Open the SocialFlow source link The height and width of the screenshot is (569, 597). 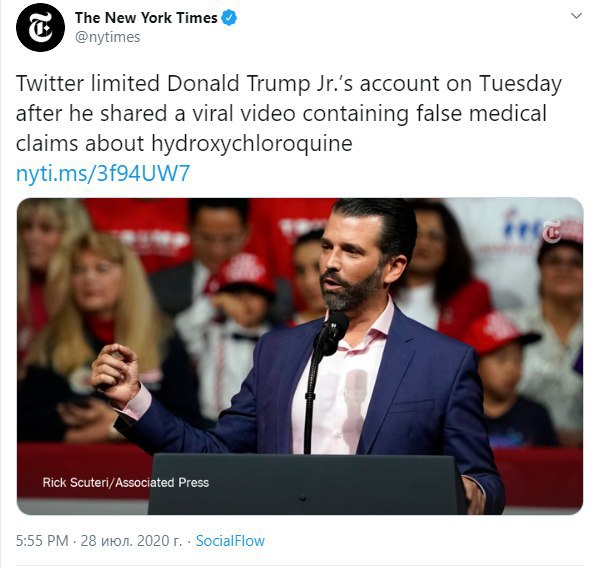[x=230, y=541]
